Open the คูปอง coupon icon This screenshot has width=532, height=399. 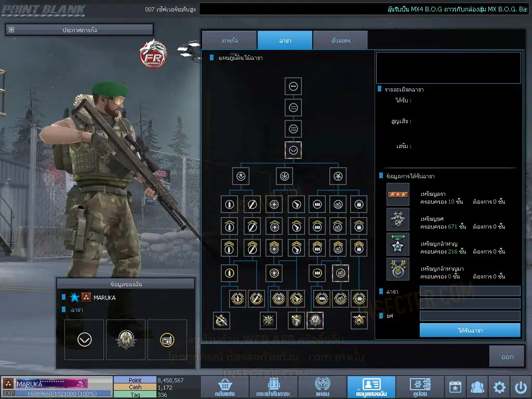[x=419, y=387]
